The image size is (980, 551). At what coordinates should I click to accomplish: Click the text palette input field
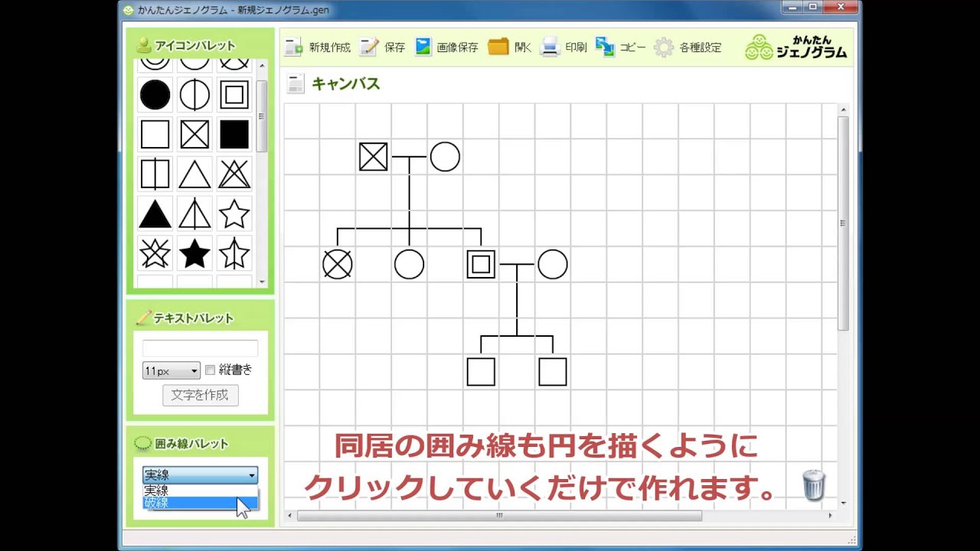tap(200, 348)
